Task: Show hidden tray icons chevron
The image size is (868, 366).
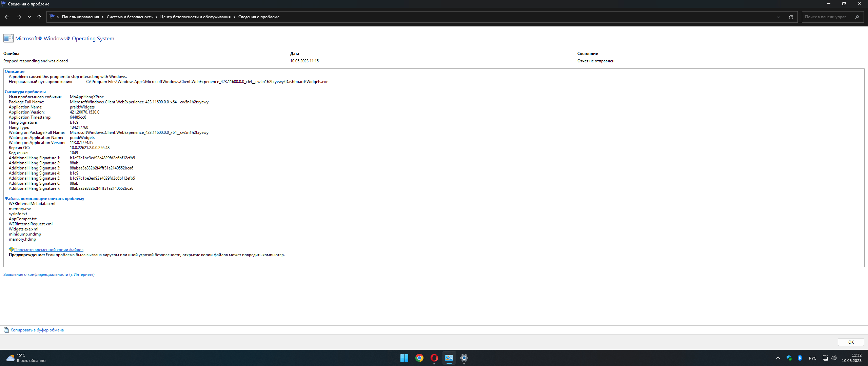Action: (778, 358)
